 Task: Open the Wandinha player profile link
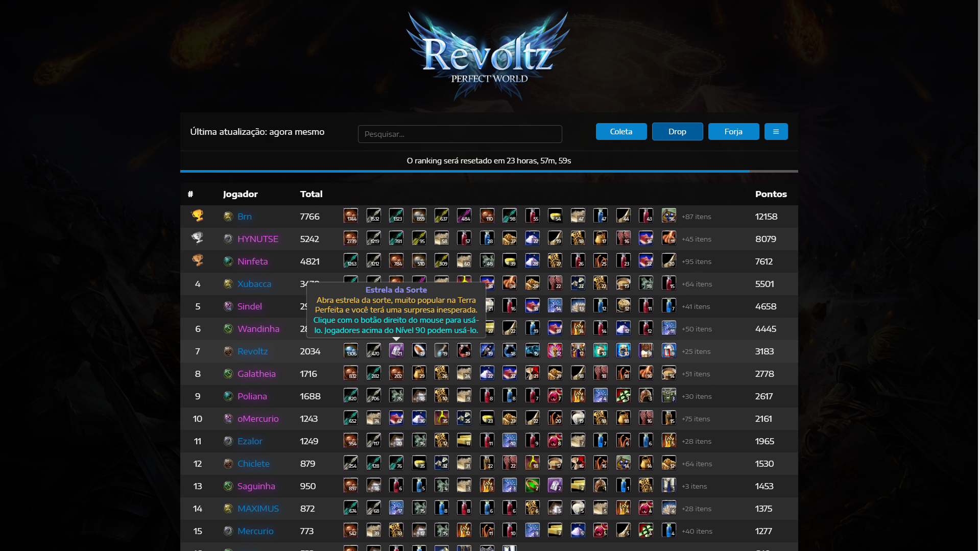[258, 329]
